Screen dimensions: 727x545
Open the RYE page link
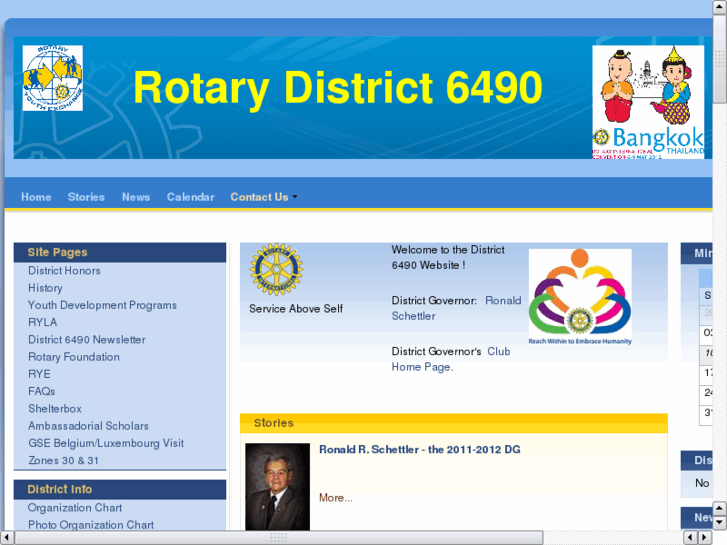39,374
